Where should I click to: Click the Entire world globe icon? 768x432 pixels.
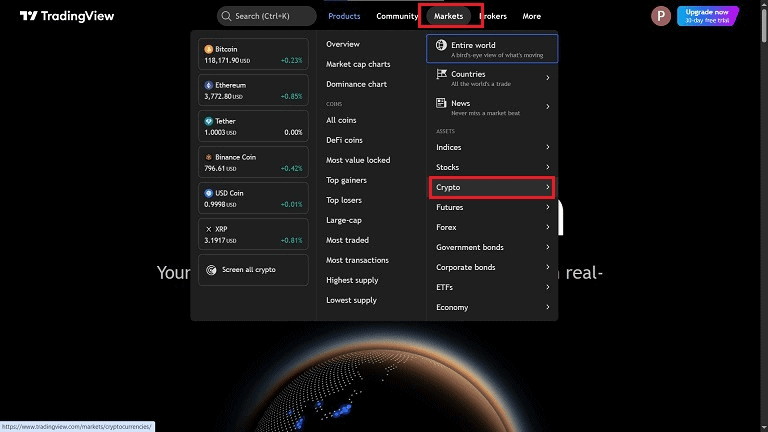coord(441,48)
